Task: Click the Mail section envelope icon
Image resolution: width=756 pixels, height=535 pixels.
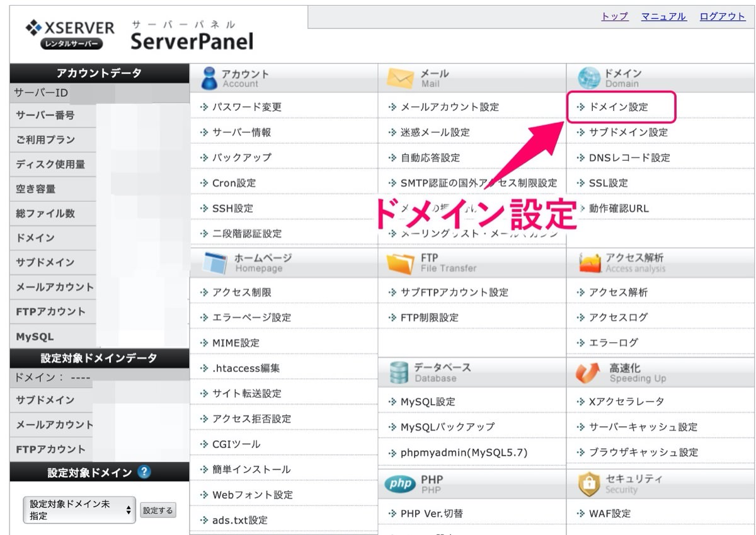Action: coord(399,78)
